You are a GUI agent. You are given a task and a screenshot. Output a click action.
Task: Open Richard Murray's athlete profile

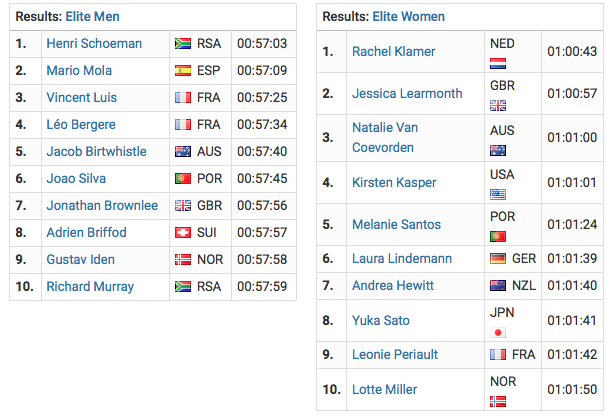(90, 287)
